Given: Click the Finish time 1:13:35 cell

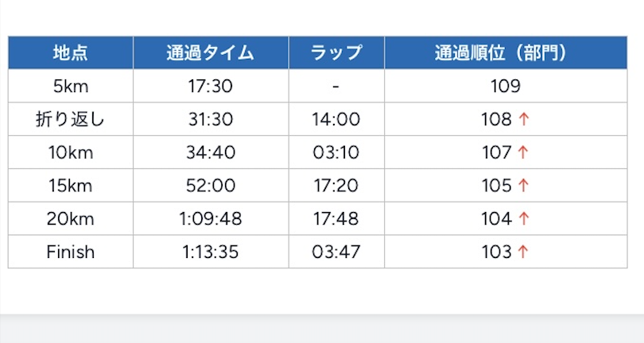Looking at the screenshot, I should 211,252.
